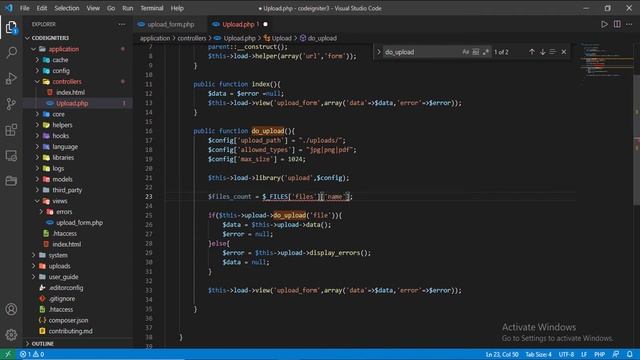Split the editor to the right

[x=617, y=24]
